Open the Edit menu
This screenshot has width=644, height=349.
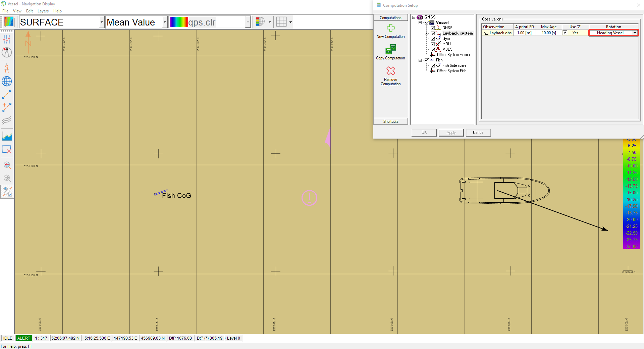coord(30,11)
